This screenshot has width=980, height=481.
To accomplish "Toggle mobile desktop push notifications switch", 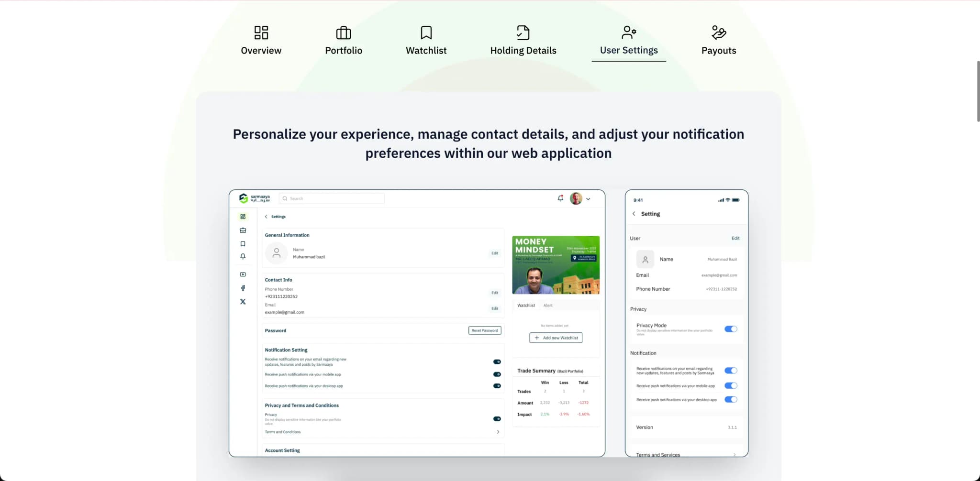I will 731,399.
